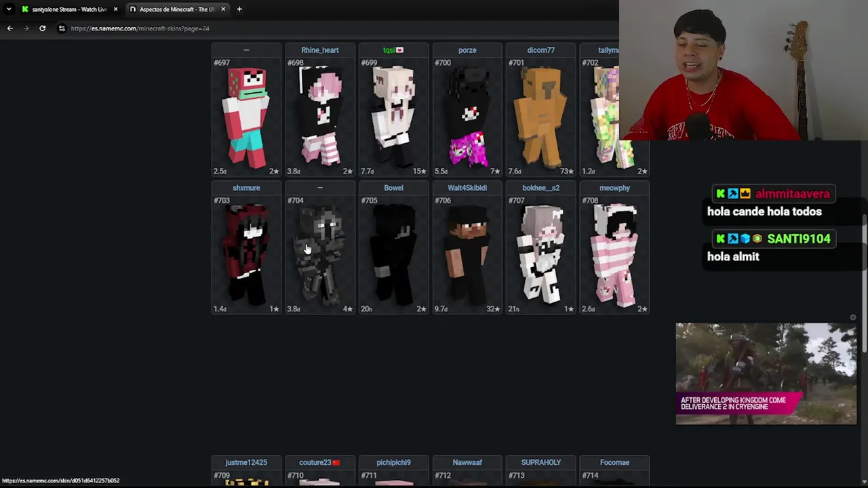Select skin #704 gray dark character

tap(320, 254)
